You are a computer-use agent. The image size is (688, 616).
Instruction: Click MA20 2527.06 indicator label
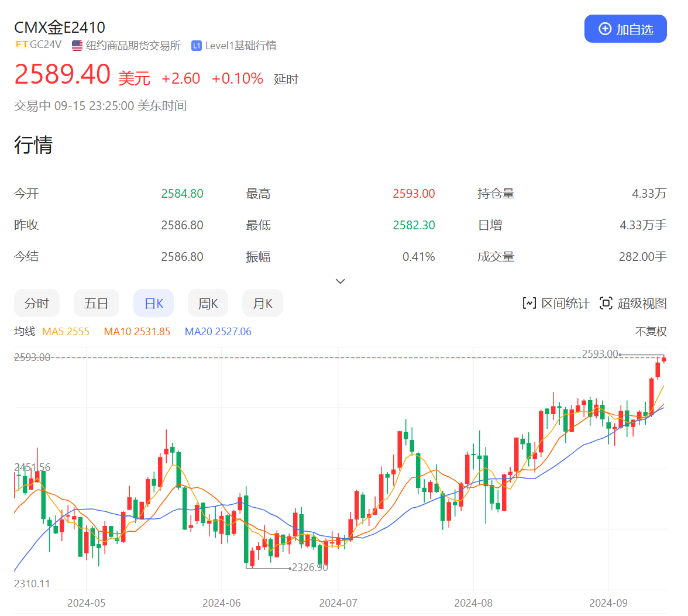coord(218,332)
